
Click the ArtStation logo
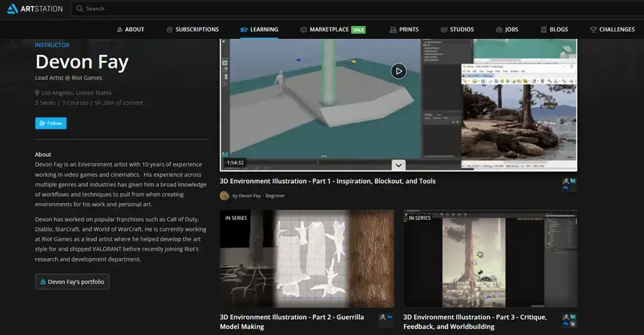(x=35, y=9)
